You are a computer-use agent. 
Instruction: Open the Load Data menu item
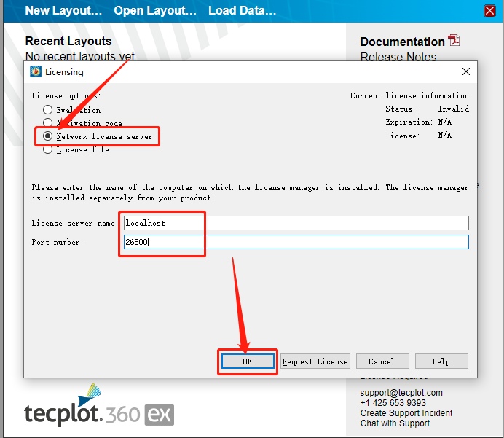click(x=242, y=11)
